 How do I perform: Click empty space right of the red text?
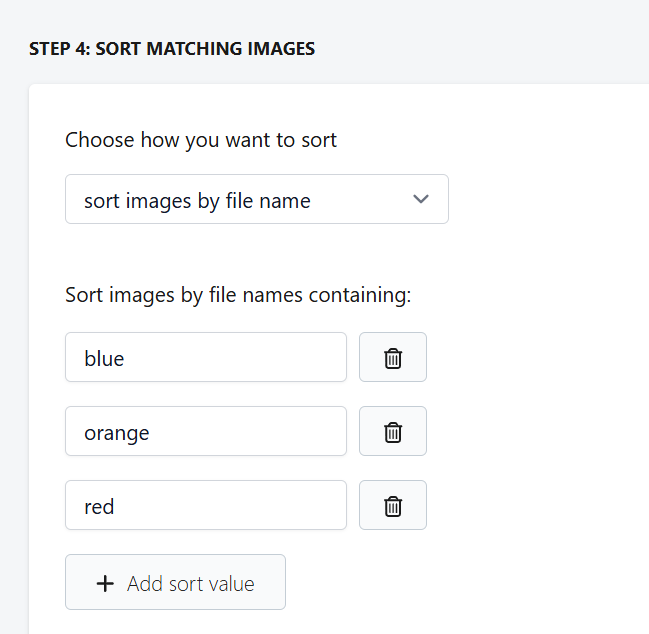pos(230,505)
